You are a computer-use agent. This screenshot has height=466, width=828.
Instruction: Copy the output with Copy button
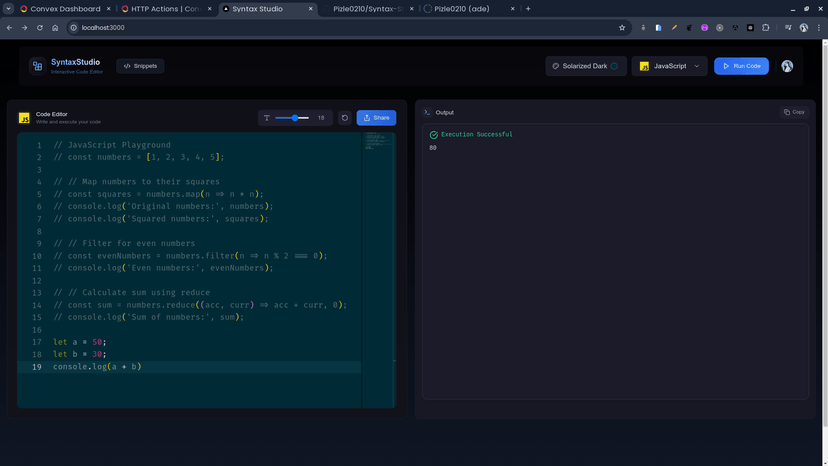(794, 112)
